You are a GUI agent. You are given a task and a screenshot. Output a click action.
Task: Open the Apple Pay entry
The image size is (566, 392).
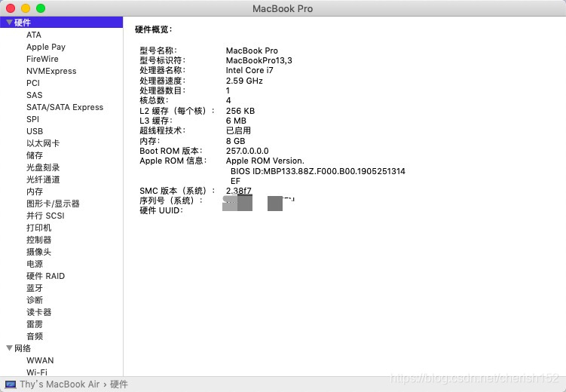click(46, 47)
